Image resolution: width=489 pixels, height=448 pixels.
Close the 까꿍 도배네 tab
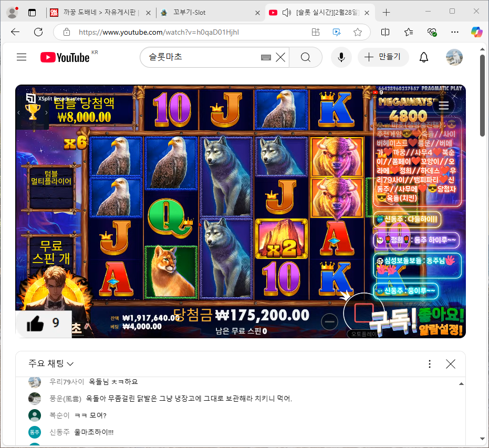coord(148,13)
